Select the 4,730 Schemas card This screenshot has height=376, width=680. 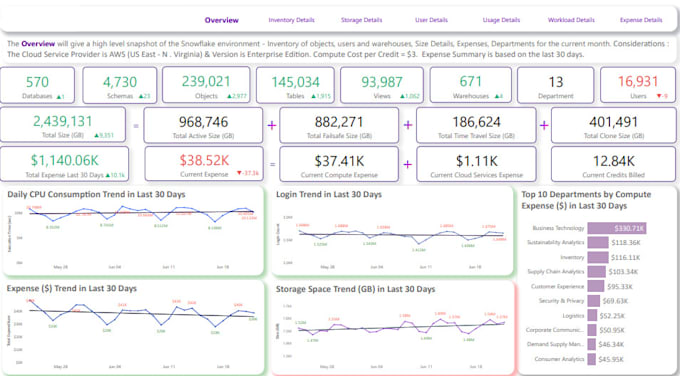120,85
